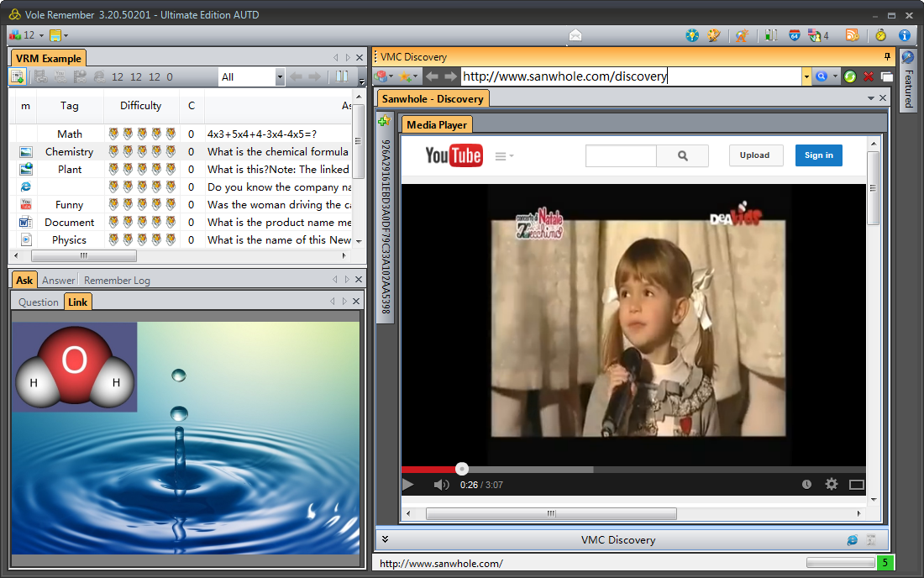
Task: Click the Plant row picture icon
Action: tap(26, 170)
